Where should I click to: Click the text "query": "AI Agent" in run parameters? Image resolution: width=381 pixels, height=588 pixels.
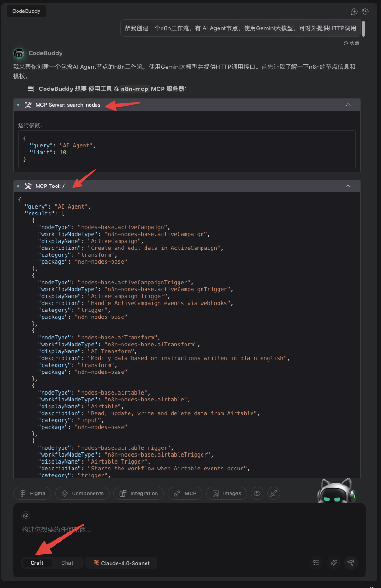pos(62,146)
